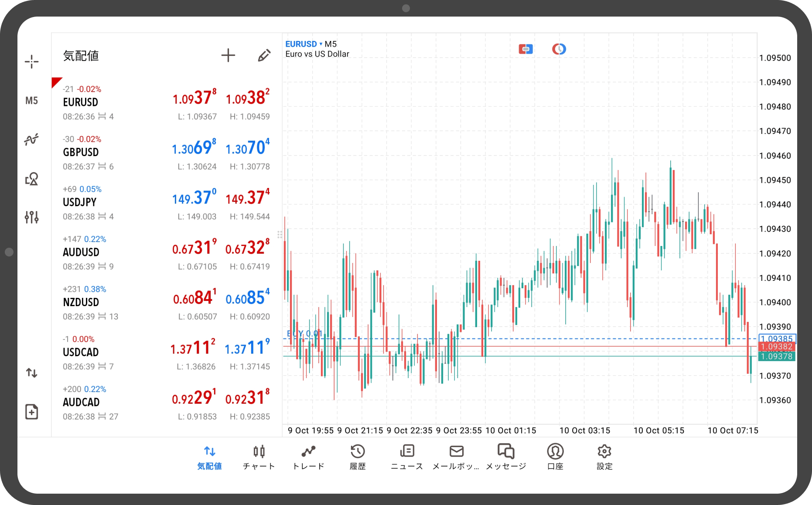This screenshot has height=505, width=812.
Task: Open the M5 timeframe selector
Action: tap(31, 101)
